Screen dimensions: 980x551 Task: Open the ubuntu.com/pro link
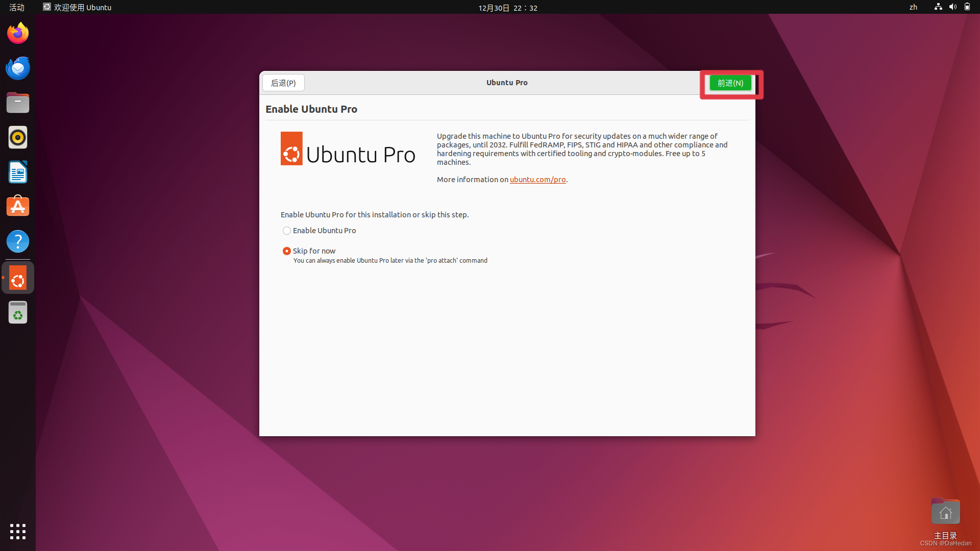(537, 180)
